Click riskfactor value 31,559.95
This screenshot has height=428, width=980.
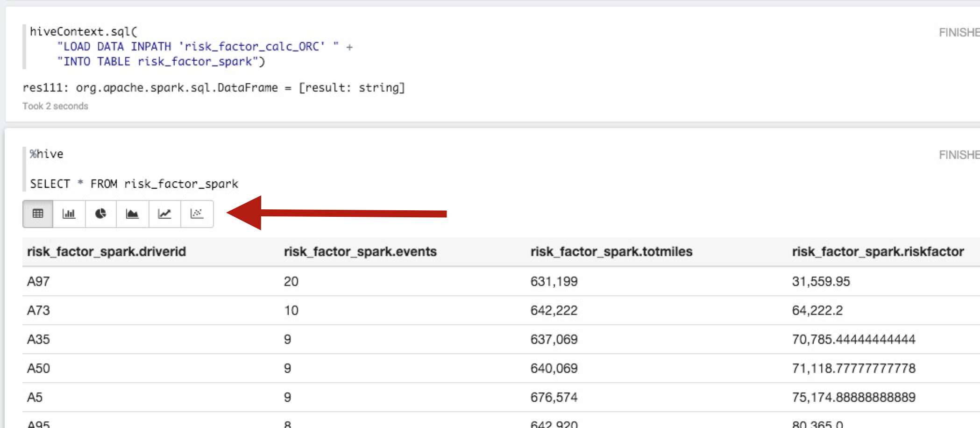tap(821, 281)
